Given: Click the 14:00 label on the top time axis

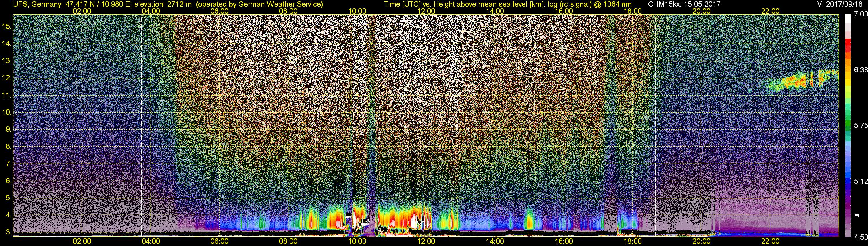Looking at the screenshot, I should click(x=495, y=11).
